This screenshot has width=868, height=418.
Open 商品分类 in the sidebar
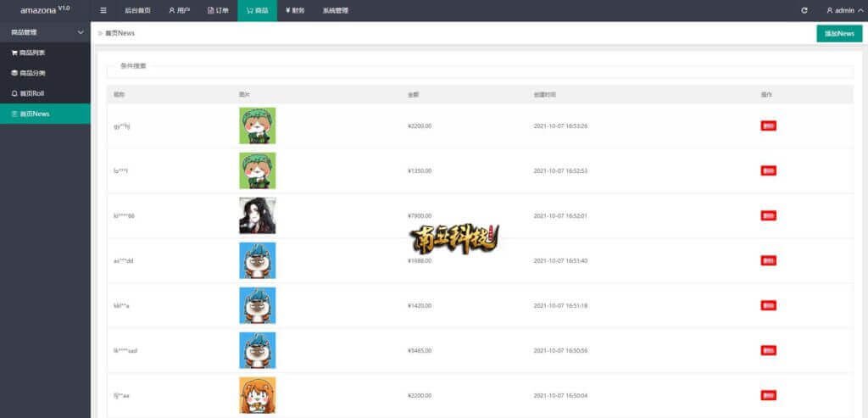coord(33,73)
